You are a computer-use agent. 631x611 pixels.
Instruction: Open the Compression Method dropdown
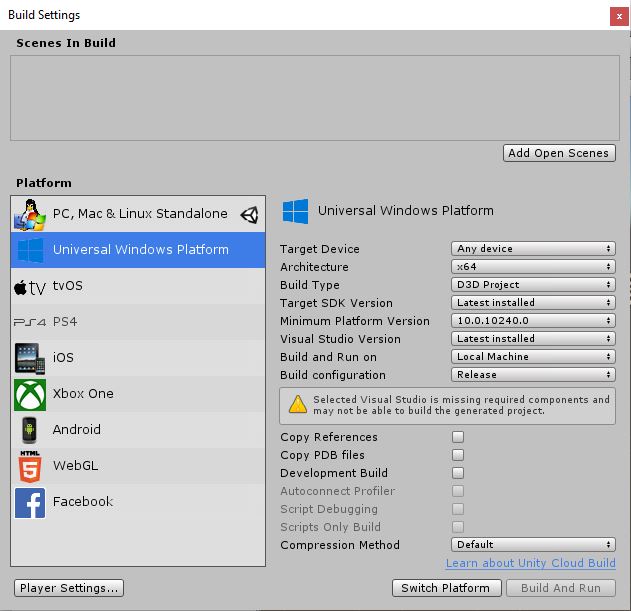coord(533,544)
